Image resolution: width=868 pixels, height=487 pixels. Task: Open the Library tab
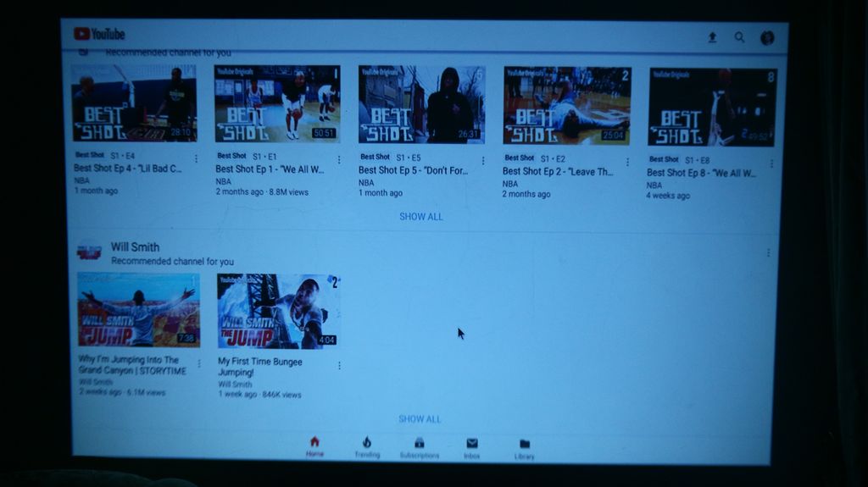click(525, 448)
